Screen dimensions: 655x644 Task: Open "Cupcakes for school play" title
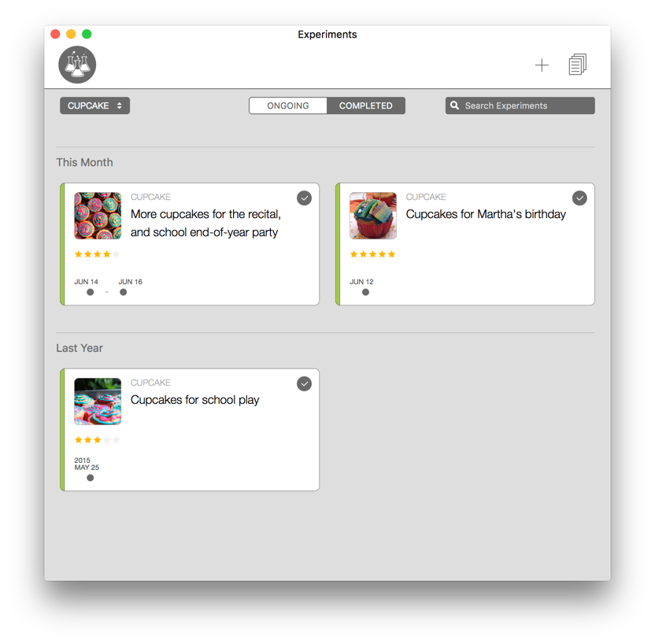point(194,400)
